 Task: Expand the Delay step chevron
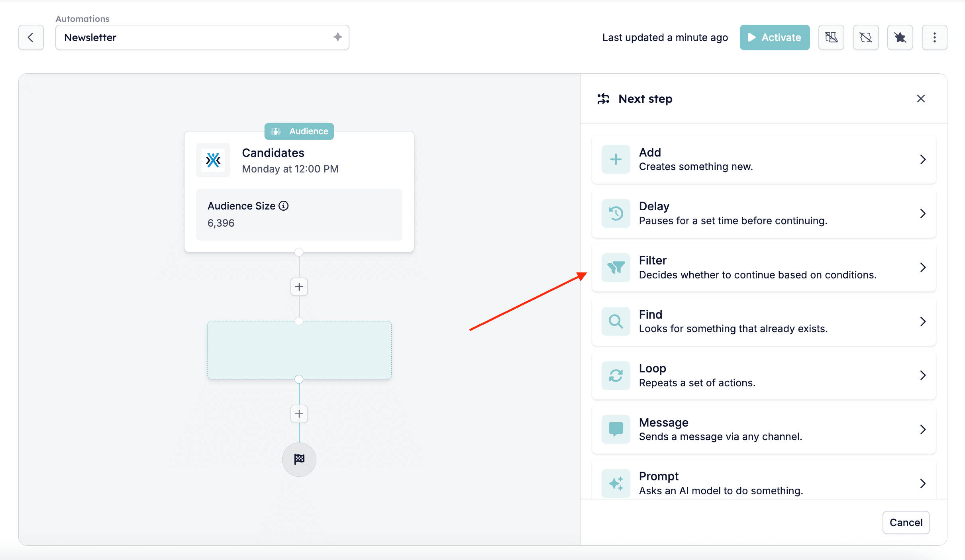coord(923,213)
